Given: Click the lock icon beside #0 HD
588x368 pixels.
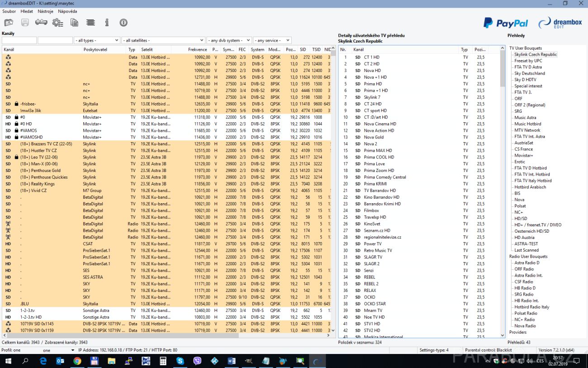Looking at the screenshot, I should 16,124.
